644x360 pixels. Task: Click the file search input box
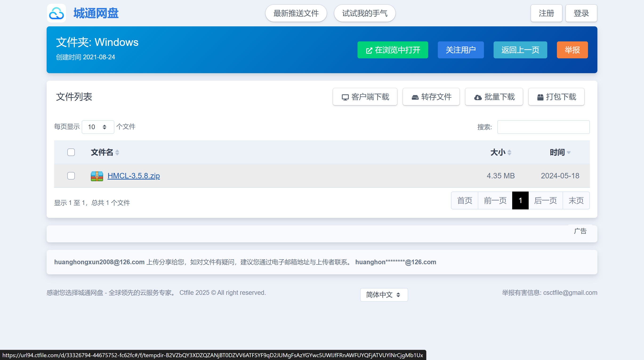click(x=543, y=127)
